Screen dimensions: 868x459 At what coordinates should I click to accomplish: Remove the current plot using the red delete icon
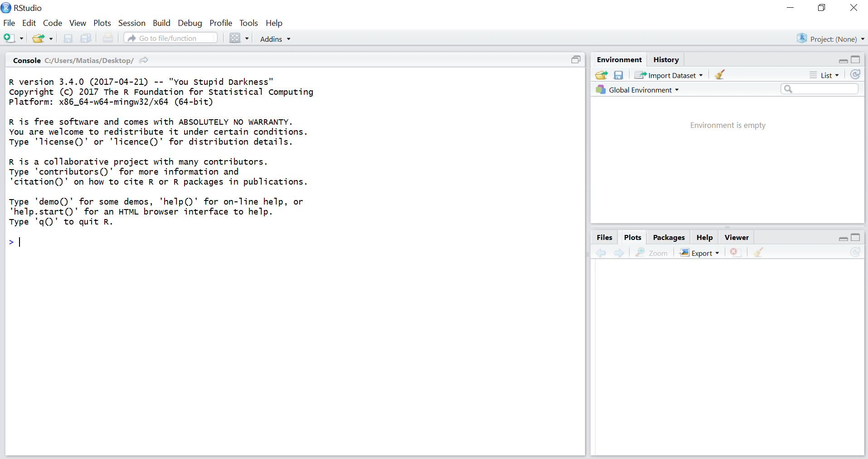tap(735, 253)
